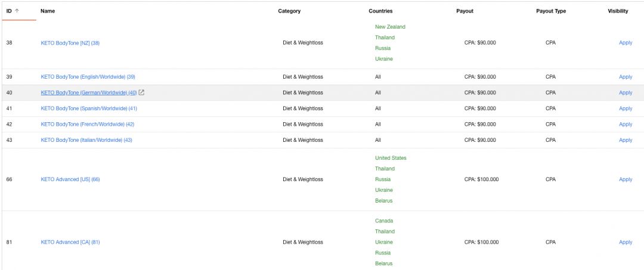Open KETO Advanced [US] (66) offer
The height and width of the screenshot is (270, 644).
(70, 179)
